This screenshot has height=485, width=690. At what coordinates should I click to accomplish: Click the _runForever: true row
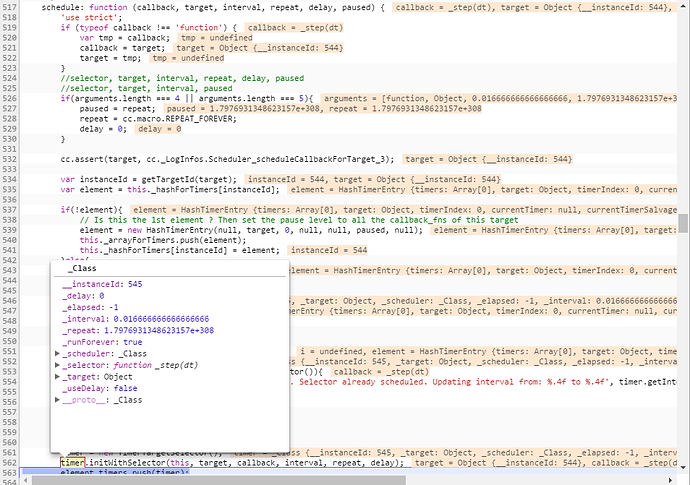(102, 342)
